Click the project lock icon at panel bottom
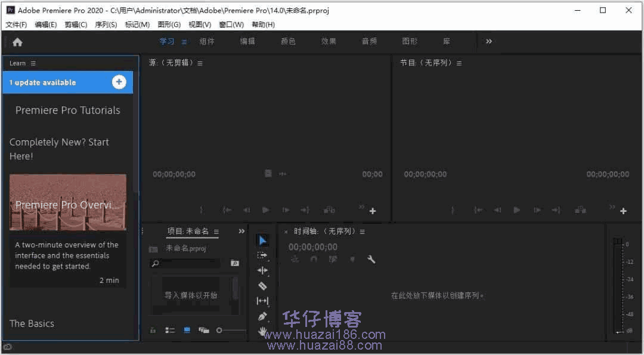644x355 pixels. click(x=153, y=330)
